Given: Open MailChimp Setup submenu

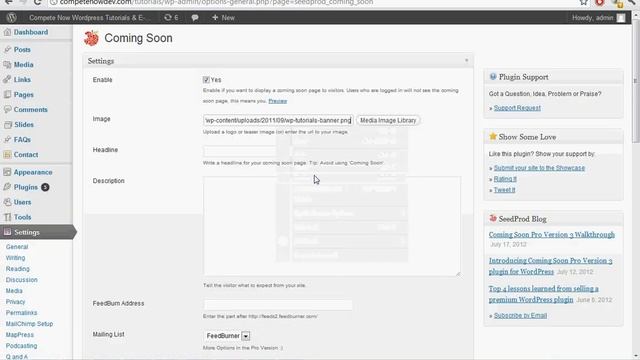Looking at the screenshot, I should 29,324.
